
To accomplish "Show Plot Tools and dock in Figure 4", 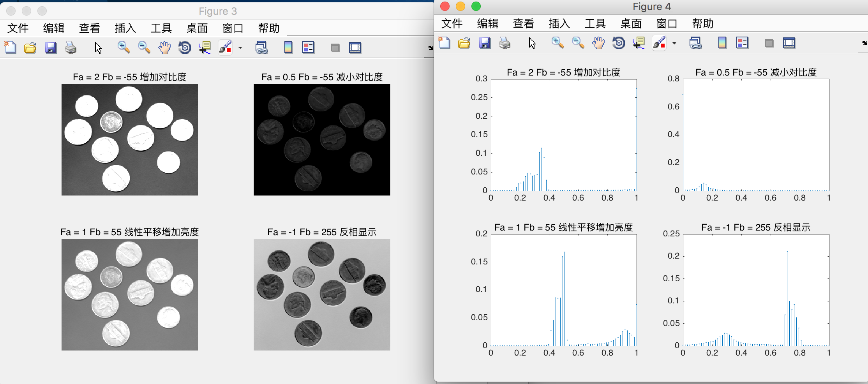I will coord(789,43).
